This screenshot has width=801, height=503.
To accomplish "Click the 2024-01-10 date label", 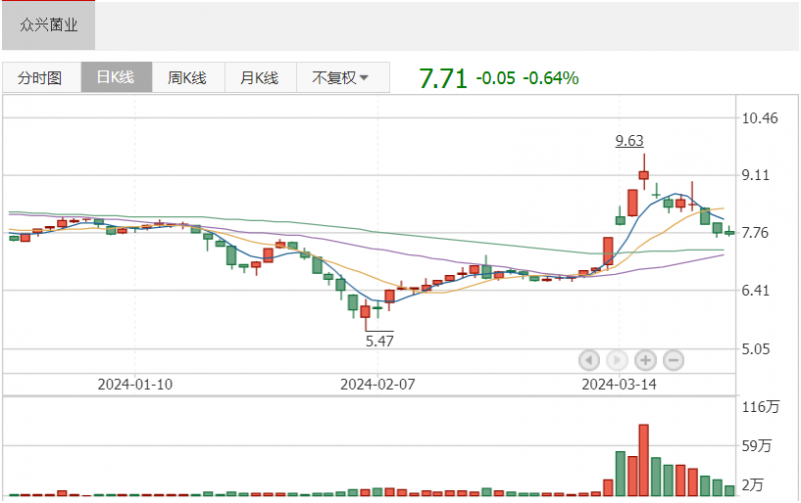I will (135, 384).
